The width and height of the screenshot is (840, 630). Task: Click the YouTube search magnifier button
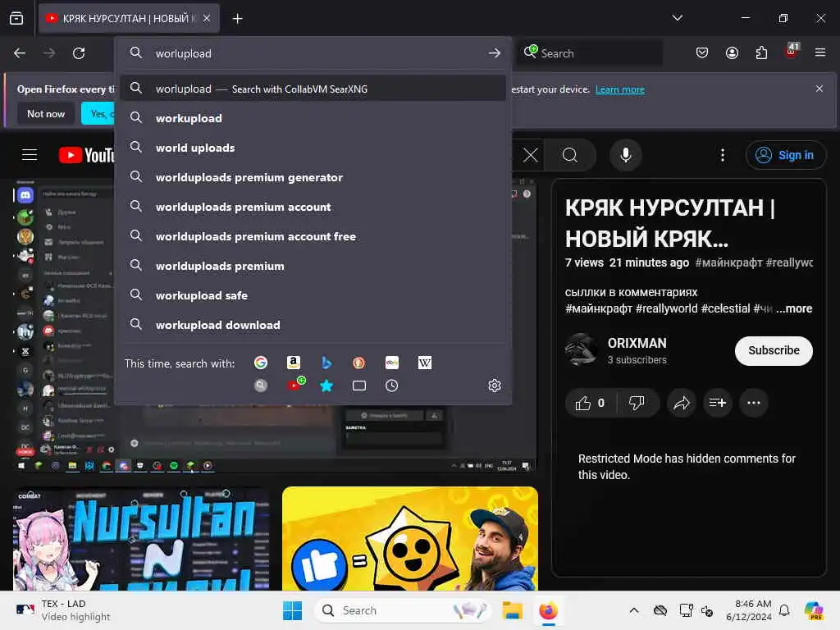click(570, 155)
